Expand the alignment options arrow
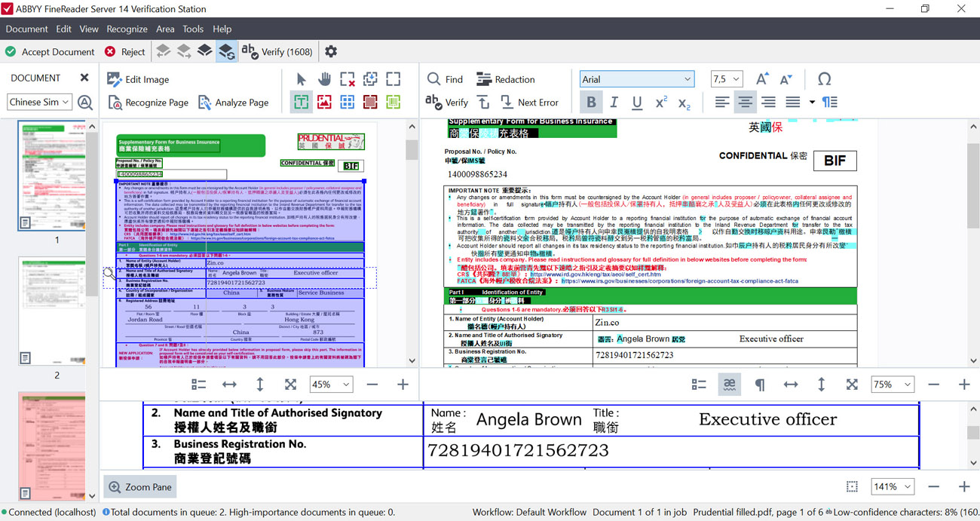Screen dimensions: 980x521 click(812, 102)
